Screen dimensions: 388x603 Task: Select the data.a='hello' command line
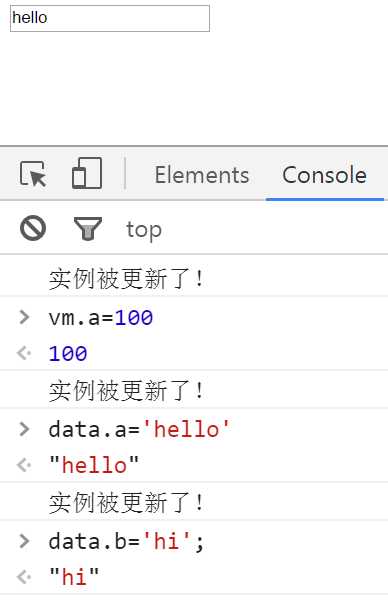(x=139, y=430)
